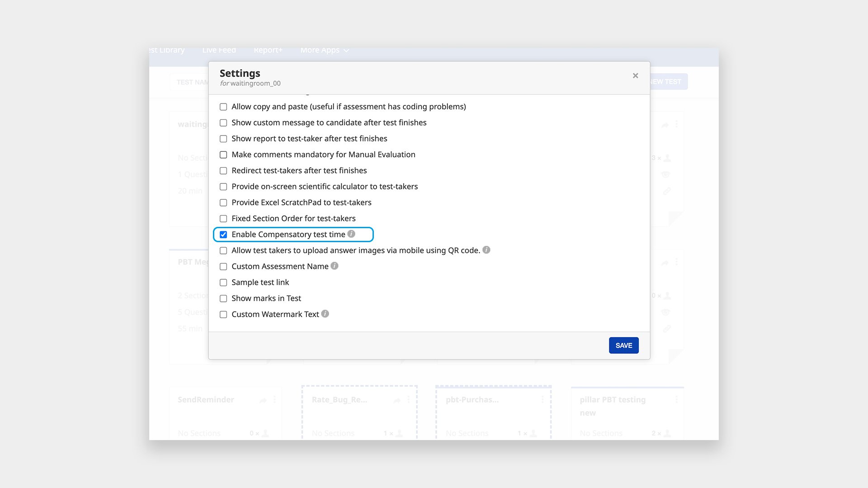Click info icon beside Compensatory test time
Screen dimensions: 868x488
[351, 234]
